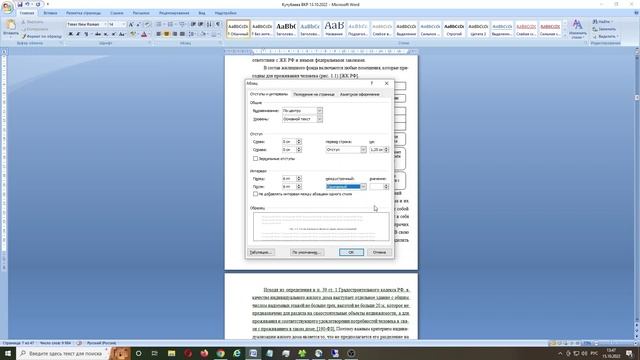
Task: Click OK button in paragraph dialog
Action: tap(351, 252)
